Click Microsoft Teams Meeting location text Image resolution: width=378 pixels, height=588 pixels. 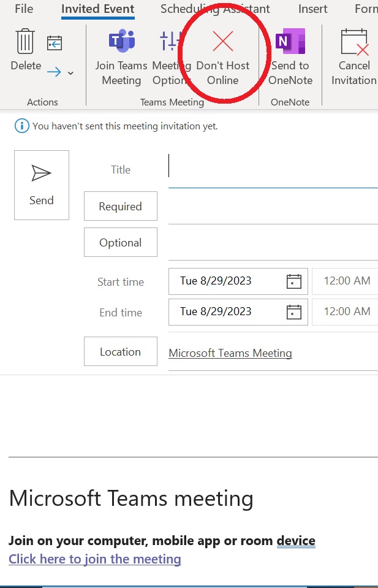(x=230, y=353)
